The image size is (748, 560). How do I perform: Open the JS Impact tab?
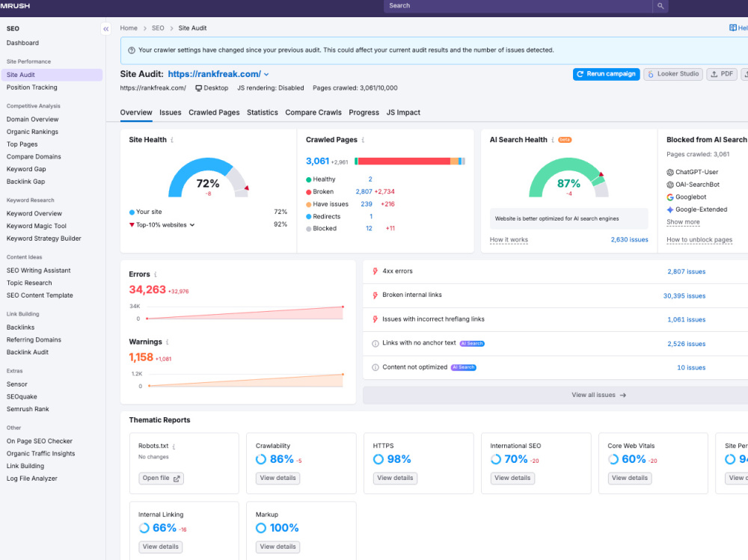click(x=403, y=113)
